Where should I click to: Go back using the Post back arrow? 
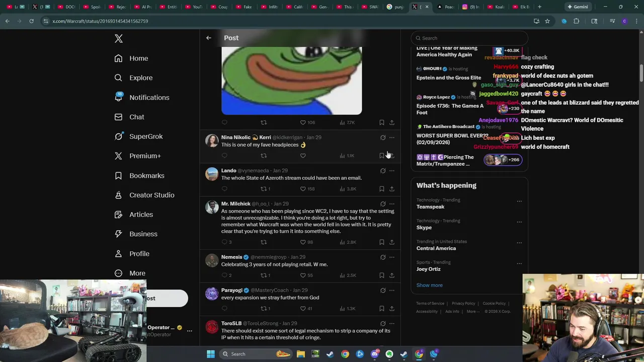point(208,38)
